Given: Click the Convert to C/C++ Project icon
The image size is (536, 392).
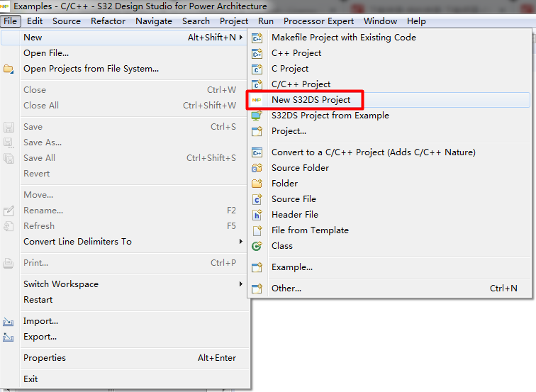Looking at the screenshot, I should coord(257,152).
